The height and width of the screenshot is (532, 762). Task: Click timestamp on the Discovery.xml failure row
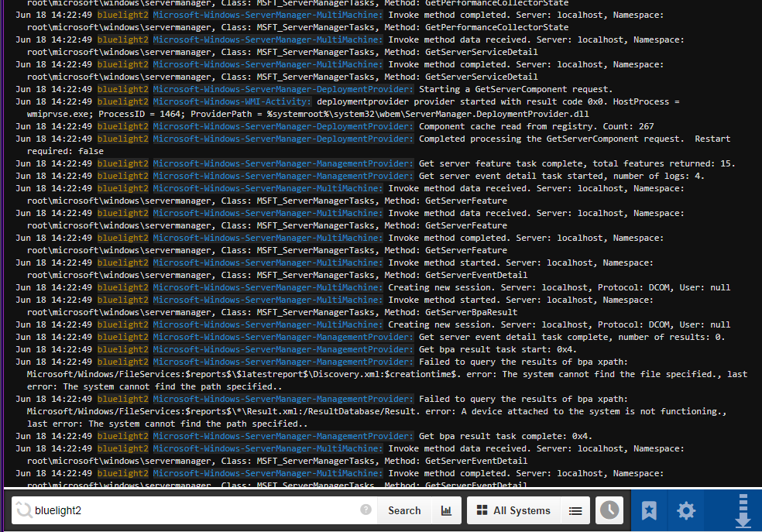(54, 362)
